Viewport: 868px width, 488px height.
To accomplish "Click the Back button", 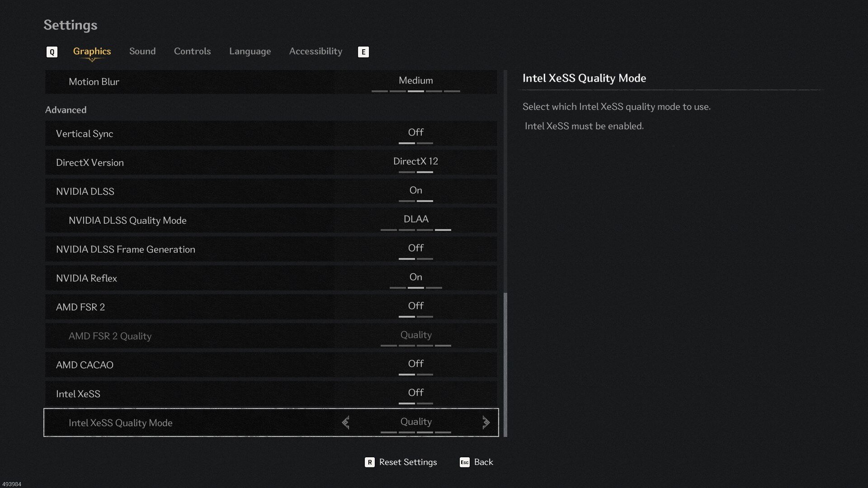I will [483, 462].
